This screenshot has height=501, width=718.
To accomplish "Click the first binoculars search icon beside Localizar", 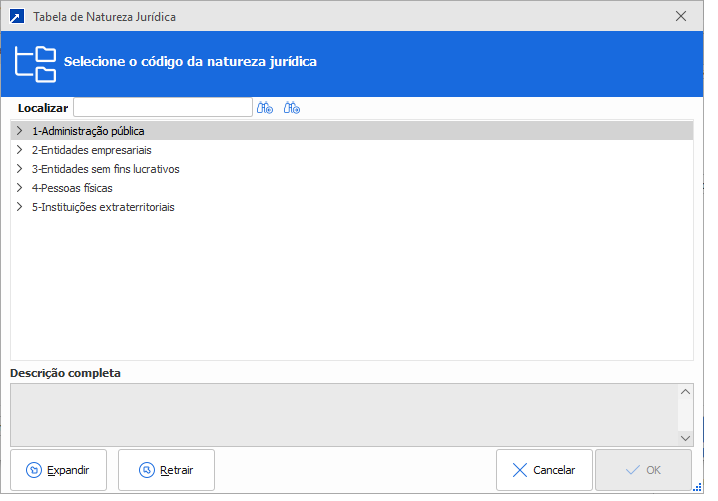I will [x=265, y=108].
